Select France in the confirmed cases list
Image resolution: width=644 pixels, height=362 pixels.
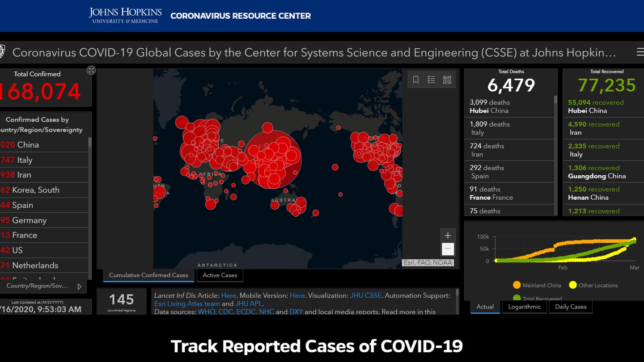[44, 235]
